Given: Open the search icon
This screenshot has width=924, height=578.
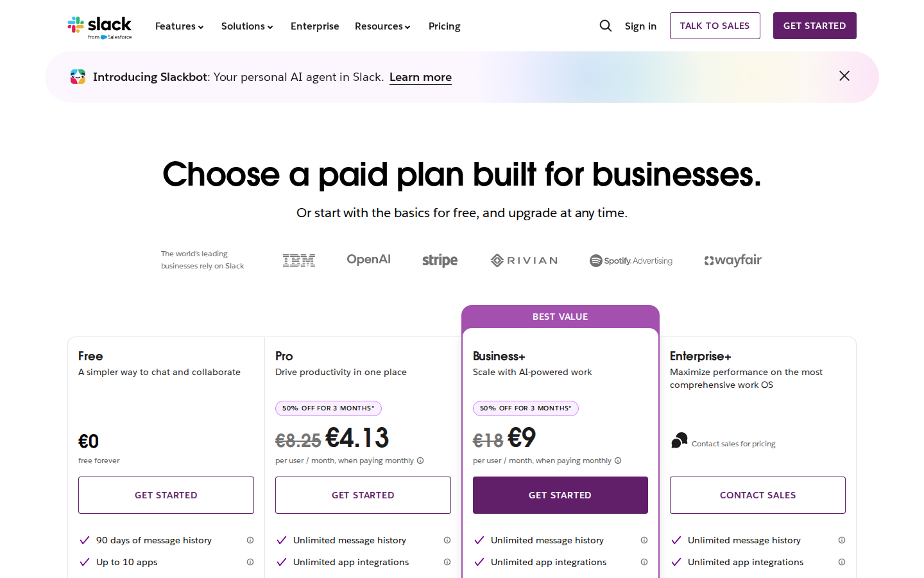Looking at the screenshot, I should tap(605, 26).
